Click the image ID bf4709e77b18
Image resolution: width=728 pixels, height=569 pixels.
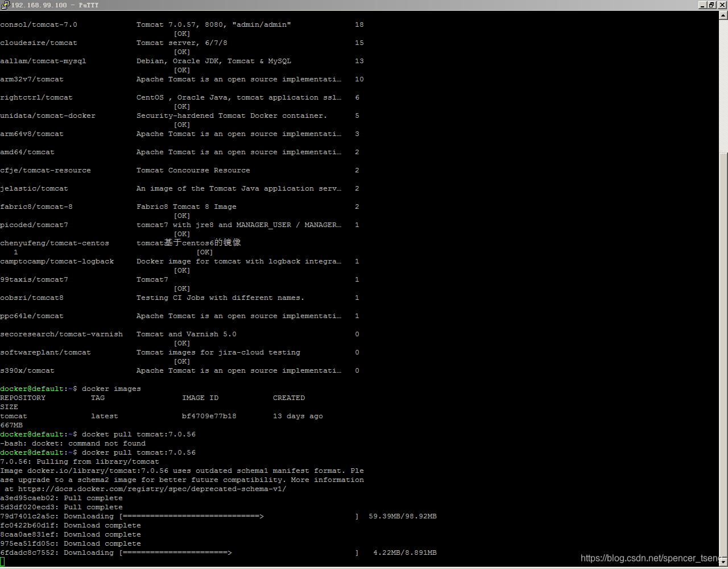click(x=209, y=416)
